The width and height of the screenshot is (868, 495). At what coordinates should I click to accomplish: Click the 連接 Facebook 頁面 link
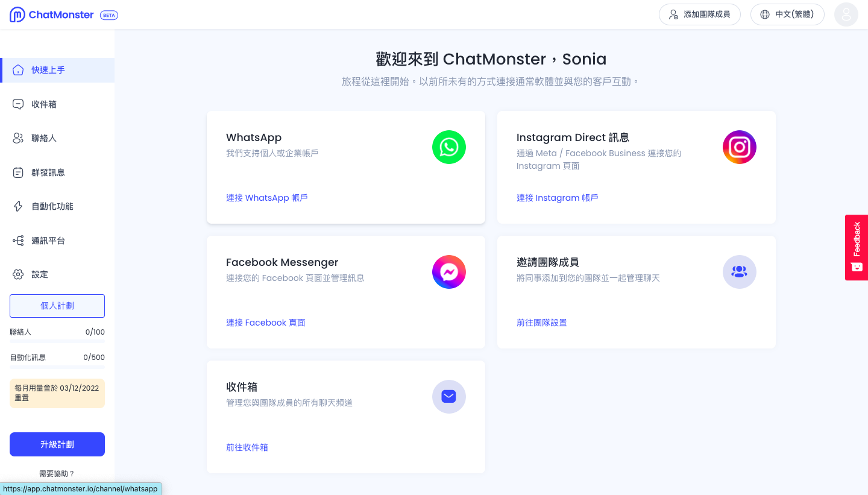pos(266,323)
